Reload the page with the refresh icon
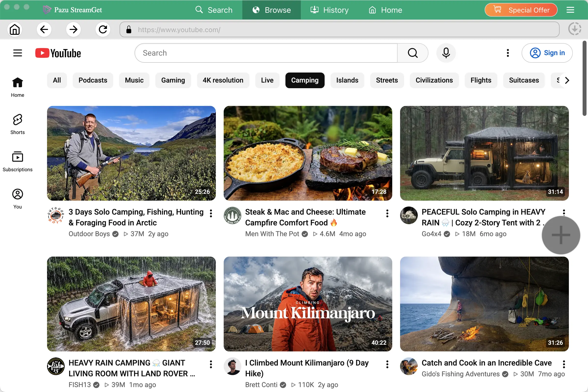Viewport: 588px width, 392px height. click(103, 29)
